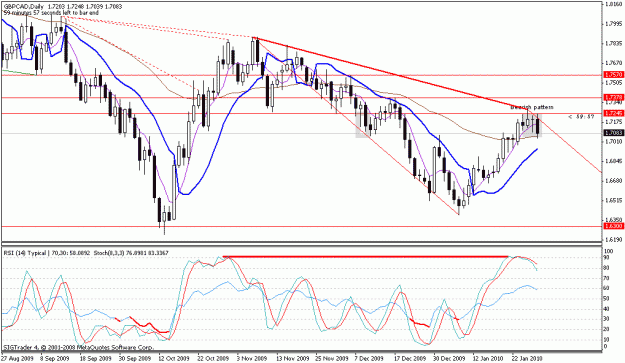Screen dimensions: 625x363
Task: Click the 1.6680 price axis label
Action: [x=613, y=181]
